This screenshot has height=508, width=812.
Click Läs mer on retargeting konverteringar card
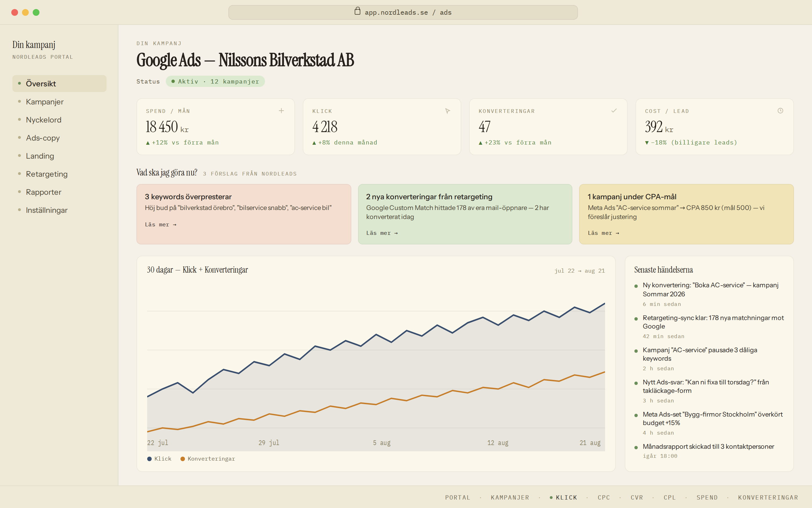[382, 233]
